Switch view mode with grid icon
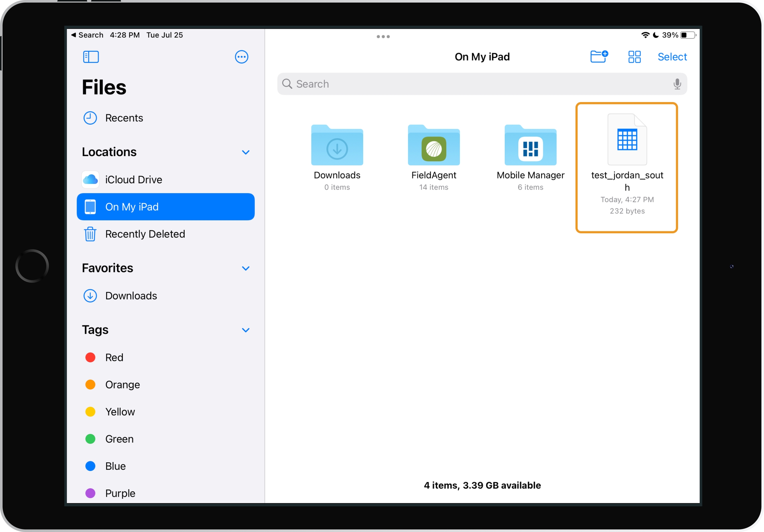 [x=634, y=57]
